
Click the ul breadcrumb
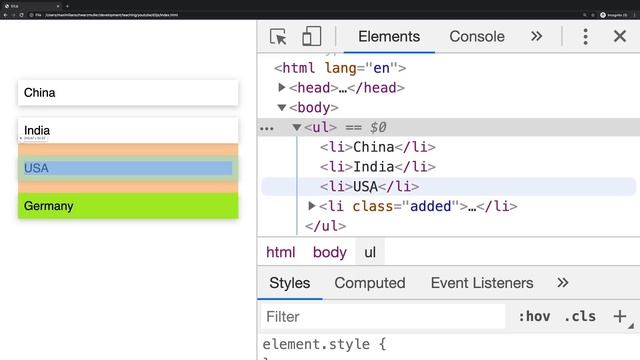pos(370,252)
